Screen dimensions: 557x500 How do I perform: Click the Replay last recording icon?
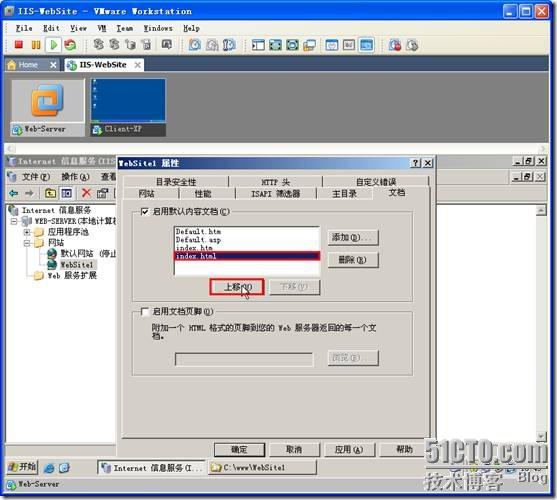tap(412, 45)
